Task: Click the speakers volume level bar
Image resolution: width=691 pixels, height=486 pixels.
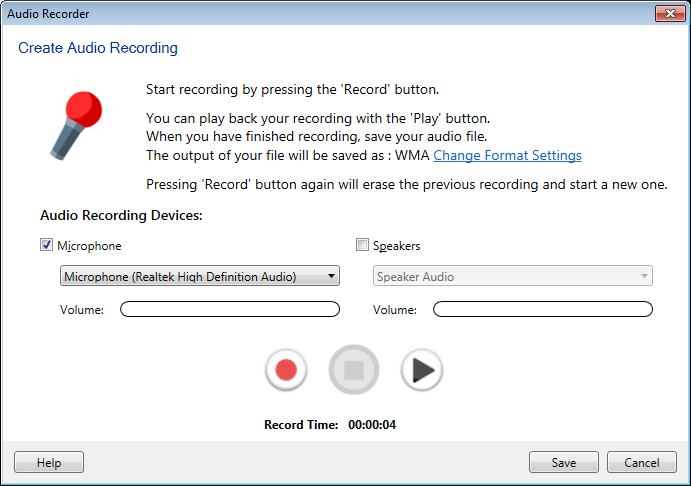Action: pyautogui.click(x=542, y=310)
